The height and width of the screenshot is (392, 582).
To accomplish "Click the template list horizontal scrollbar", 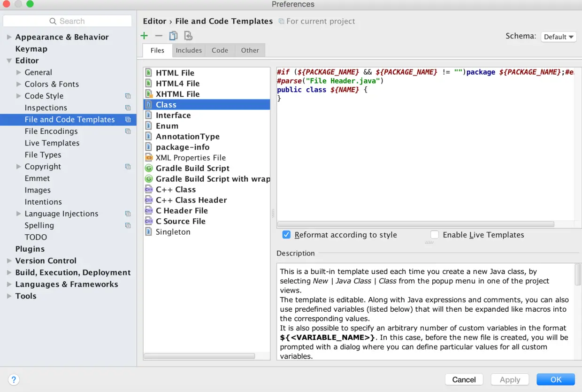I will [199, 356].
